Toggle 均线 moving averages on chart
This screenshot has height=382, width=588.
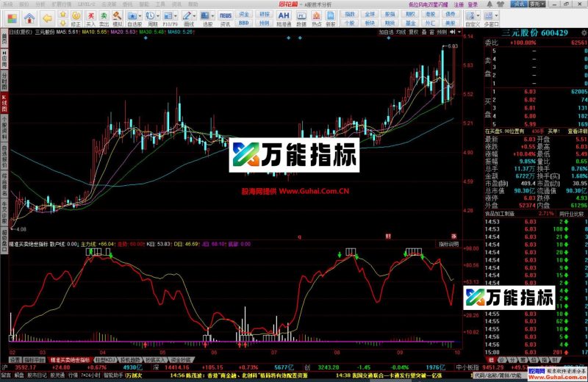[x=401, y=32]
